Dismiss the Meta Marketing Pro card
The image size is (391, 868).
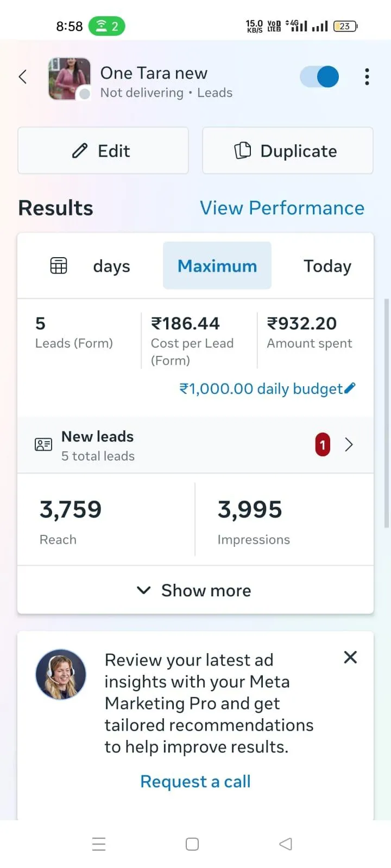[x=350, y=658]
